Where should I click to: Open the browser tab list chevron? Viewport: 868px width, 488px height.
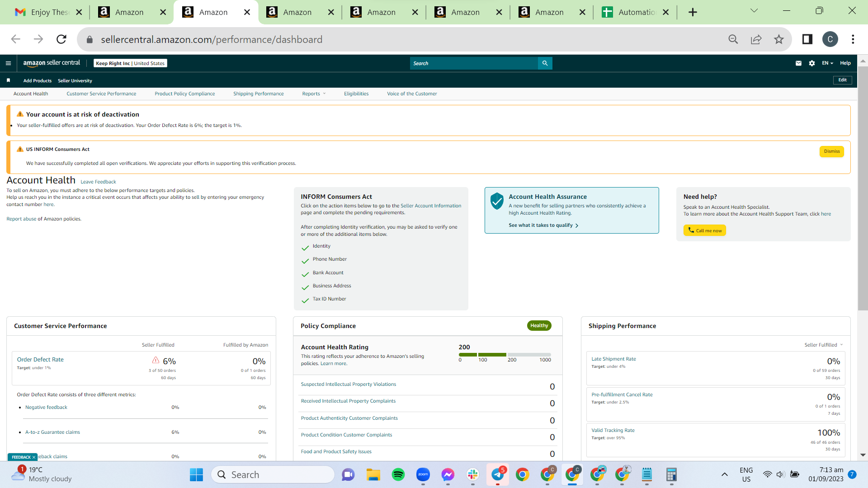754,11
